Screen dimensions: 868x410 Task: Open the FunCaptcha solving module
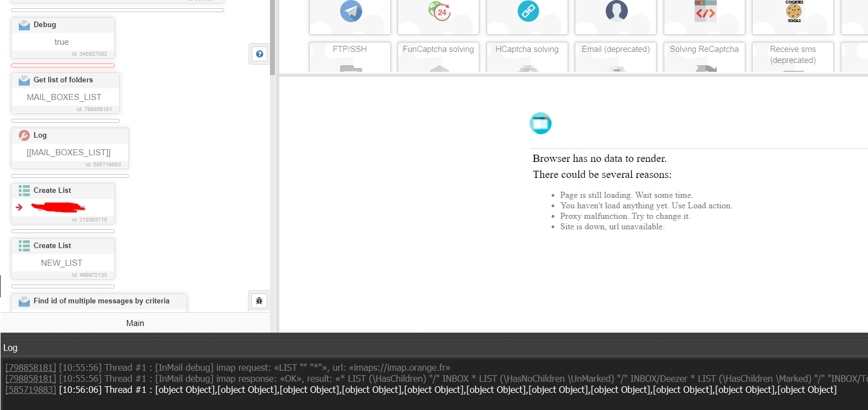438,56
